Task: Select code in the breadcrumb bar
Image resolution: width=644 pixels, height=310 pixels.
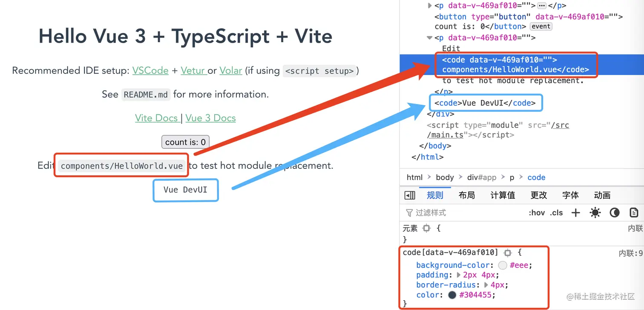Action: tap(536, 177)
